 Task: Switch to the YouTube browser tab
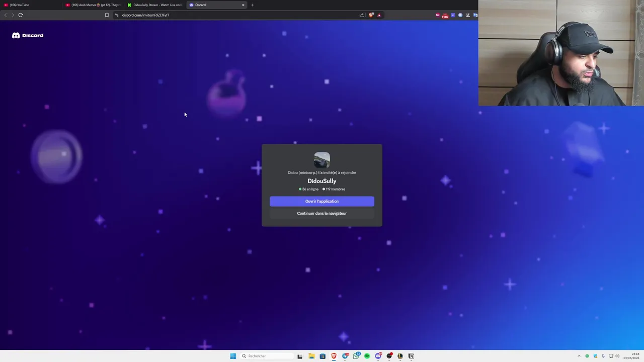tap(30, 5)
